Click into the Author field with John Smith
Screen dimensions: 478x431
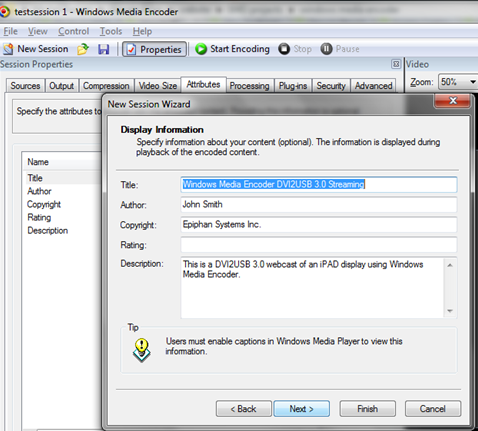pyautogui.click(x=319, y=204)
